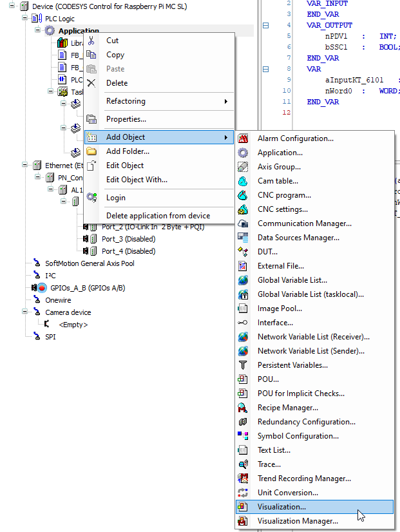Click code line nPDV1 : INT
Viewport: 400px width, 532px height.
pos(361,36)
